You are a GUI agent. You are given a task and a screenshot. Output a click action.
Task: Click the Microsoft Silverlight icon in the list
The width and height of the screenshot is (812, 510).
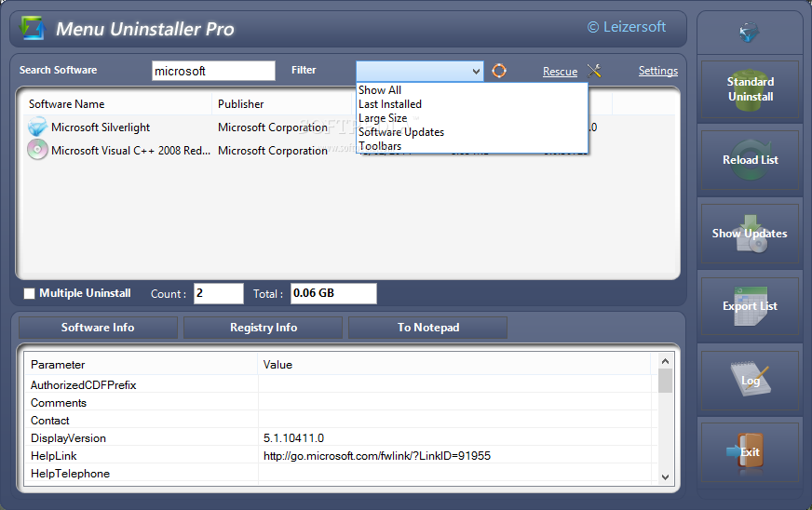click(x=37, y=127)
